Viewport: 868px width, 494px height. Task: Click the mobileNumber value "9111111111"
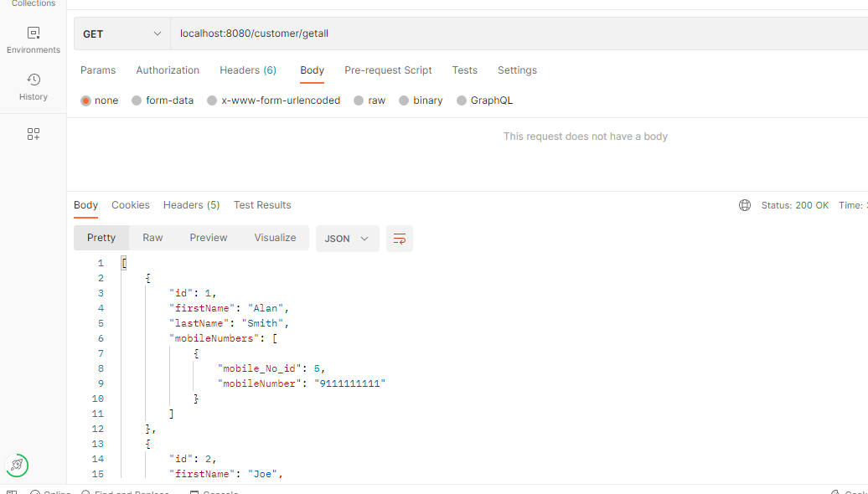(350, 383)
